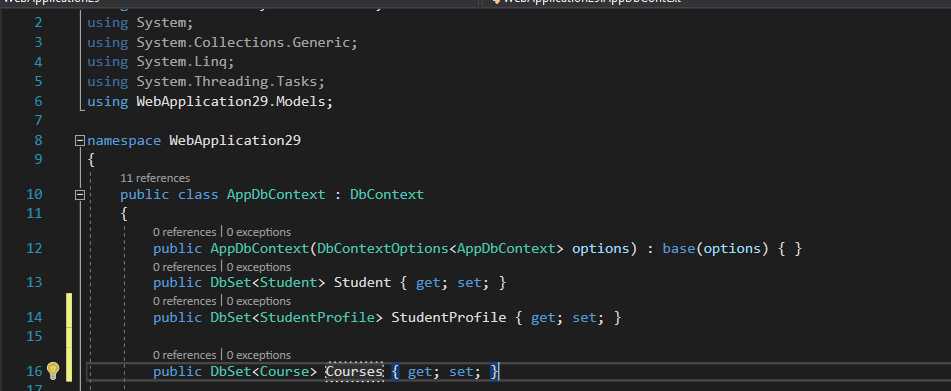Click 'base' keyword in the constructor

point(678,249)
